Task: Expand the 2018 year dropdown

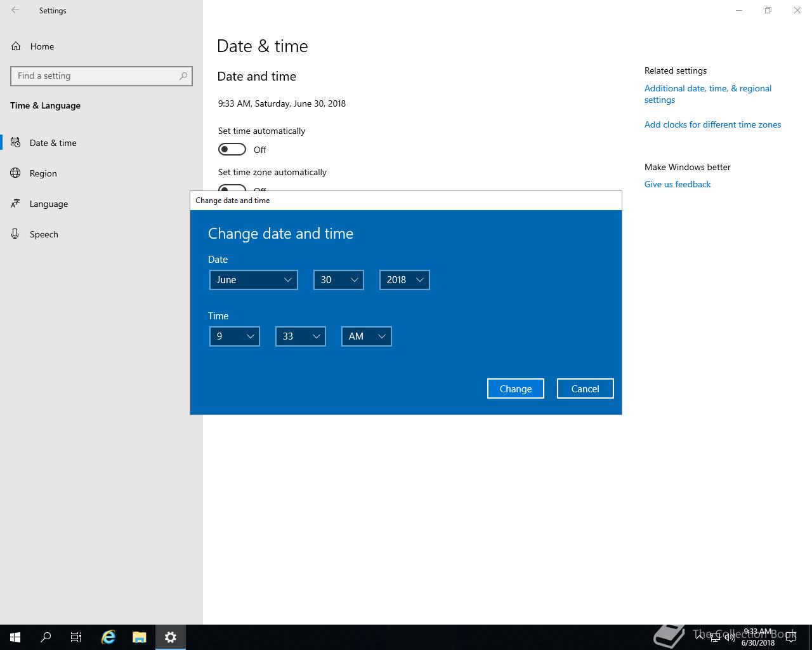Action: click(405, 280)
